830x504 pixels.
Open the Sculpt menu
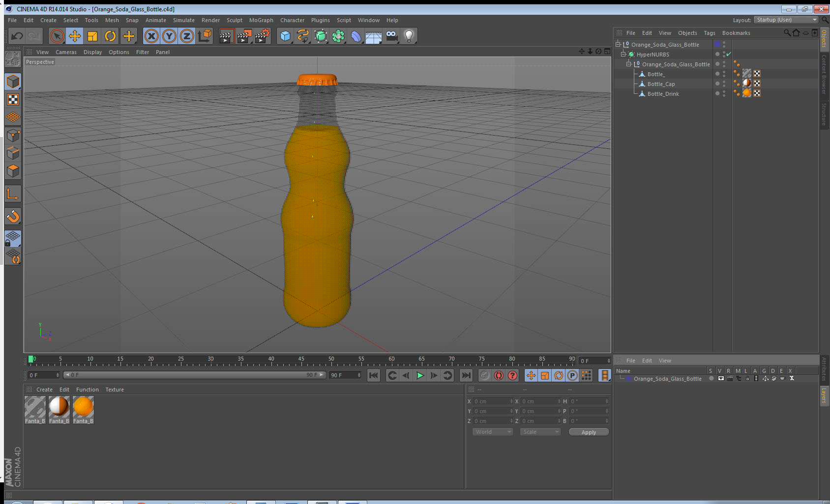tap(235, 20)
